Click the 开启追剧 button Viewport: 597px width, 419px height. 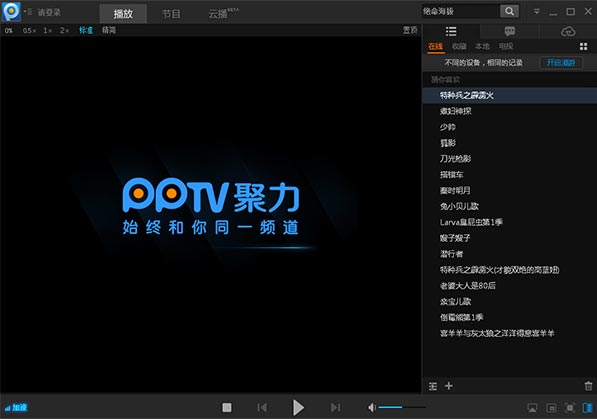(x=561, y=63)
